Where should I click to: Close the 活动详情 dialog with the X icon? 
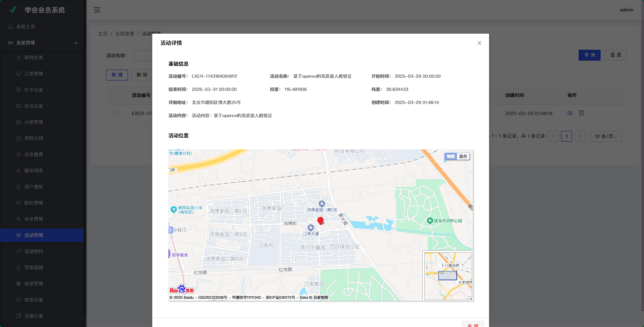click(479, 43)
